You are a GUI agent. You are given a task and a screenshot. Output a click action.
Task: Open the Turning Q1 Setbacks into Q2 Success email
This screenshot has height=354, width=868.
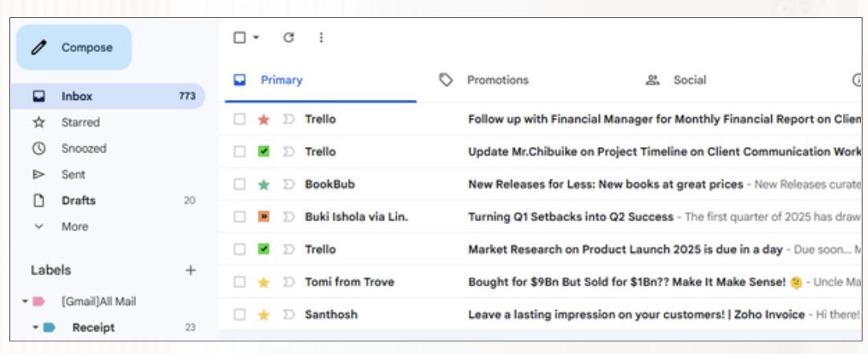[x=571, y=217]
